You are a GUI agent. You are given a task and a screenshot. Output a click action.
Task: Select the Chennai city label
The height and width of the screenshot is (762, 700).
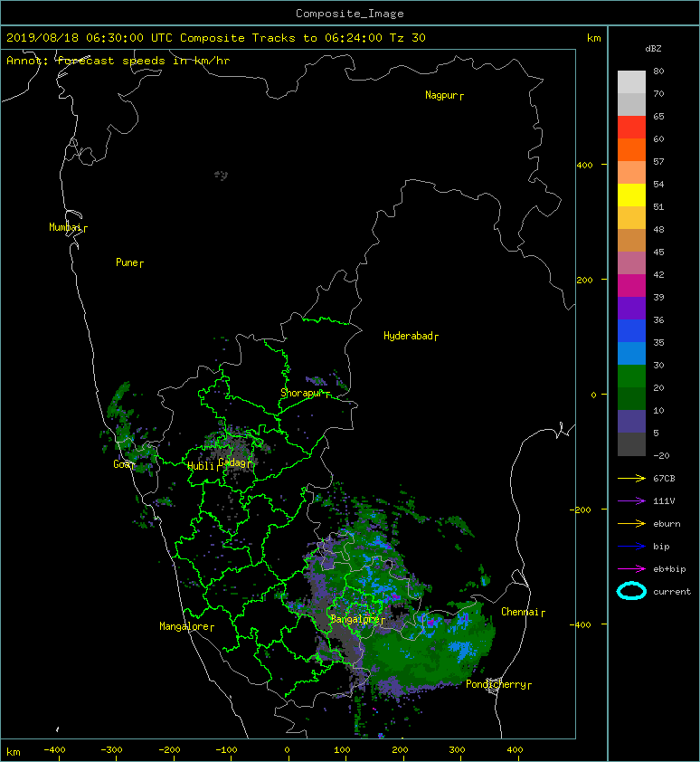tap(520, 612)
